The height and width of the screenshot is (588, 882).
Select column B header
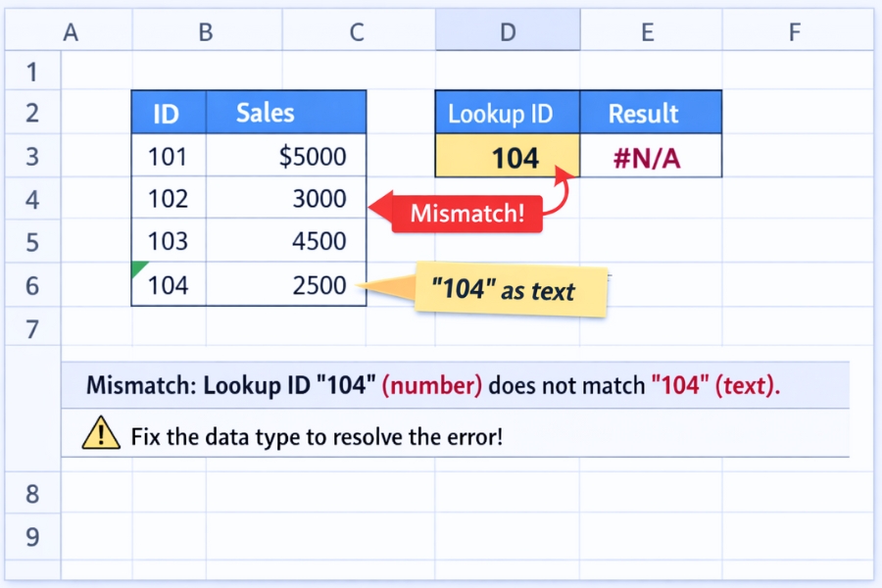click(x=205, y=30)
